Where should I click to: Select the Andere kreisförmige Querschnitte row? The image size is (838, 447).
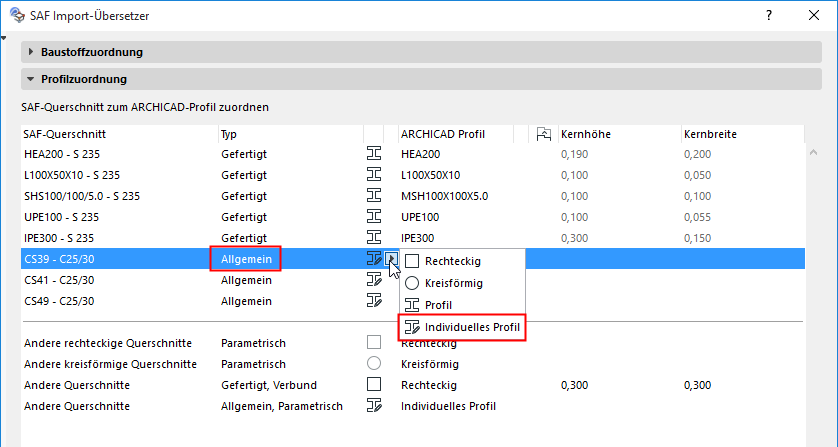click(413, 364)
